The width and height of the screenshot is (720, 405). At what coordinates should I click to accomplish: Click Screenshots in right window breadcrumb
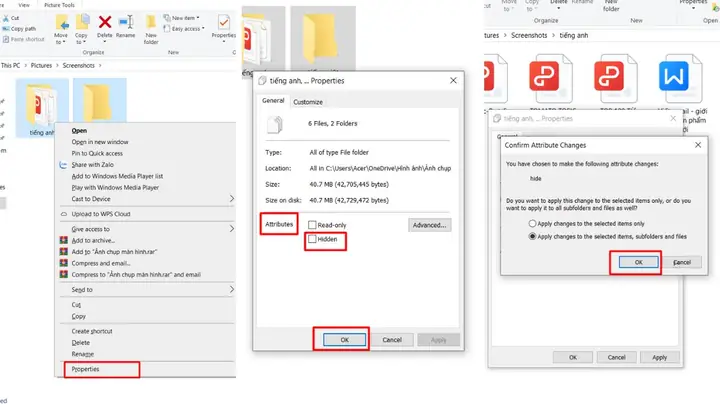tap(529, 35)
